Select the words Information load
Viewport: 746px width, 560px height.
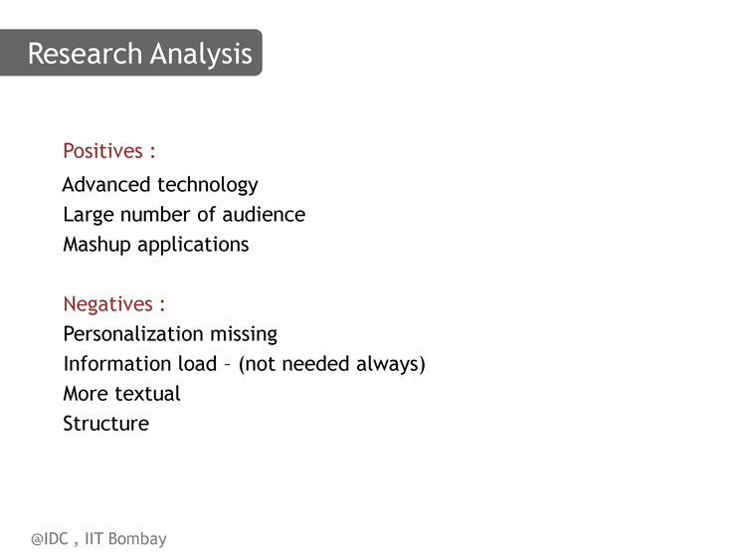click(140, 363)
